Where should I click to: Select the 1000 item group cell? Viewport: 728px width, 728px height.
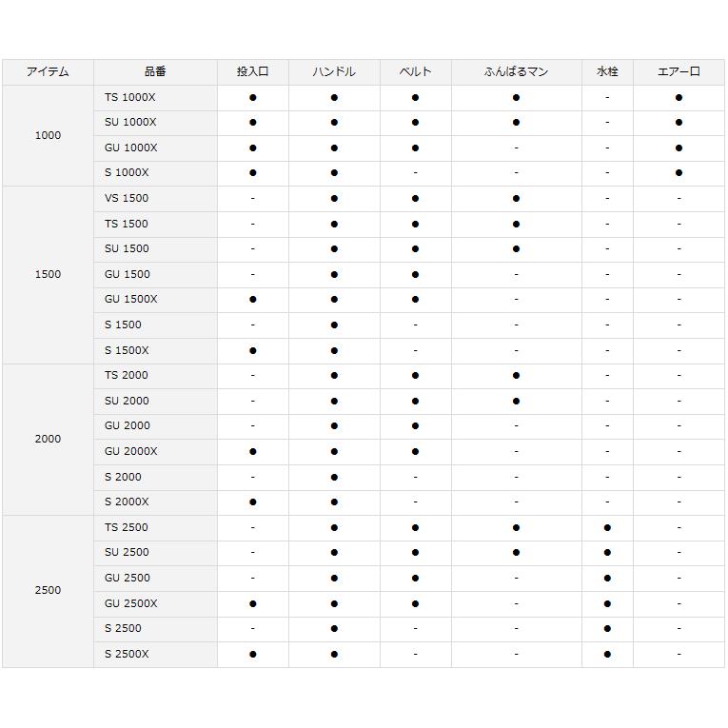(48, 135)
